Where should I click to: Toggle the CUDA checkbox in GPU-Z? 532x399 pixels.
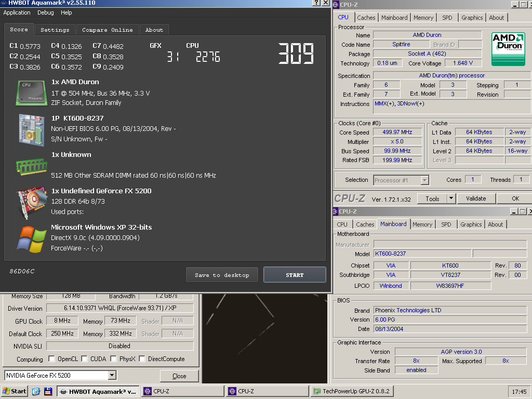[84, 358]
